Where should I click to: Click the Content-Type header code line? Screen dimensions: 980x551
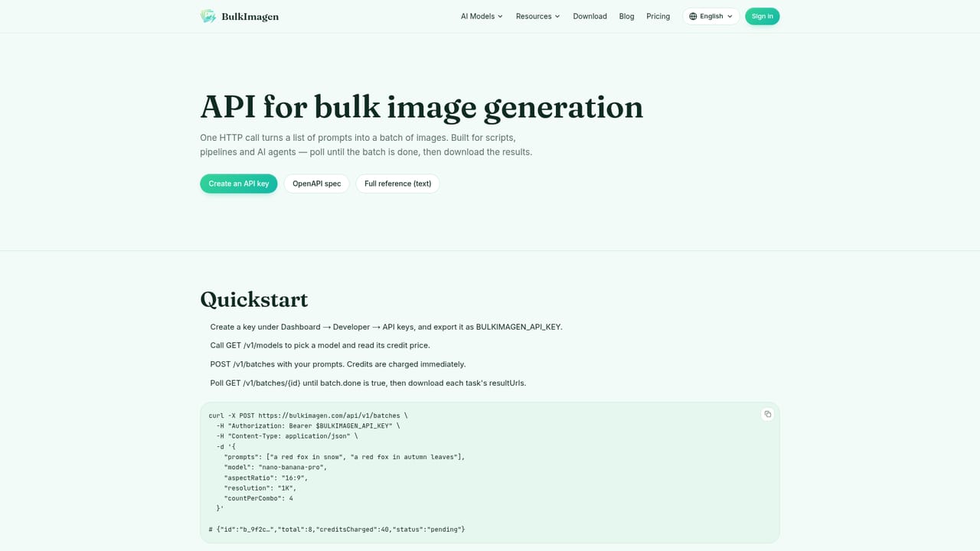pos(287,436)
